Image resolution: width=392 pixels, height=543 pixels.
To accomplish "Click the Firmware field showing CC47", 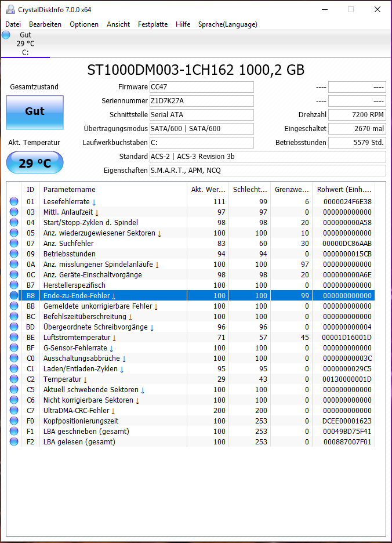I will click(201, 87).
